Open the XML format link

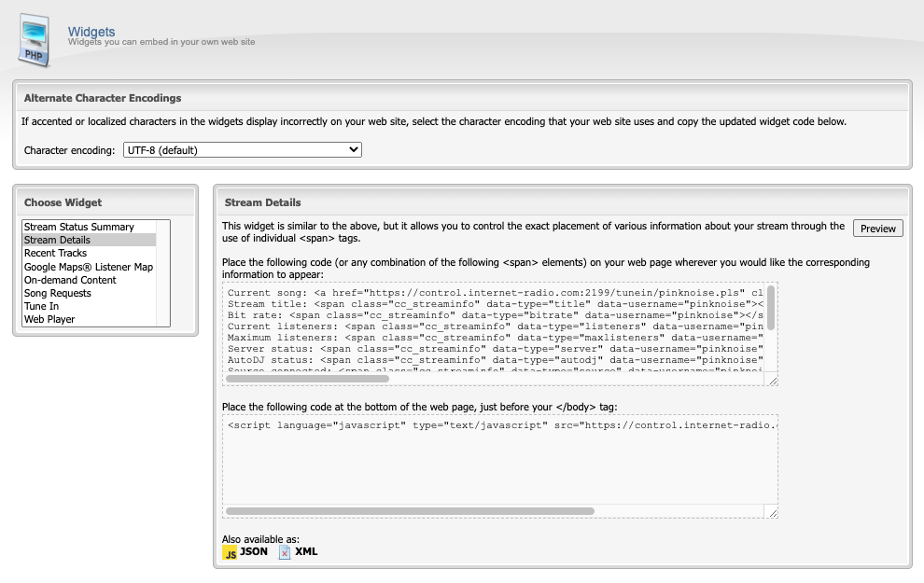[x=306, y=551]
